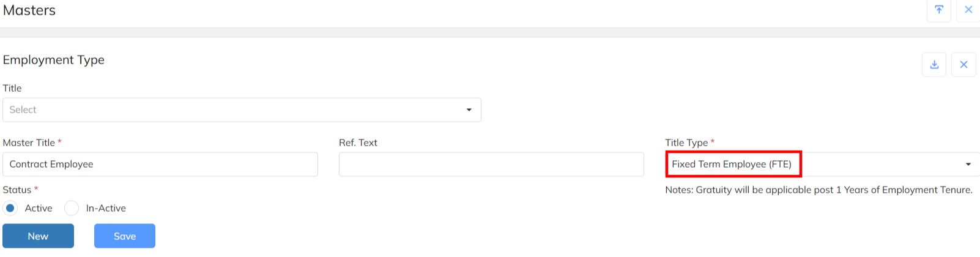Click the upload arrow icon in Masters header

pos(938,10)
